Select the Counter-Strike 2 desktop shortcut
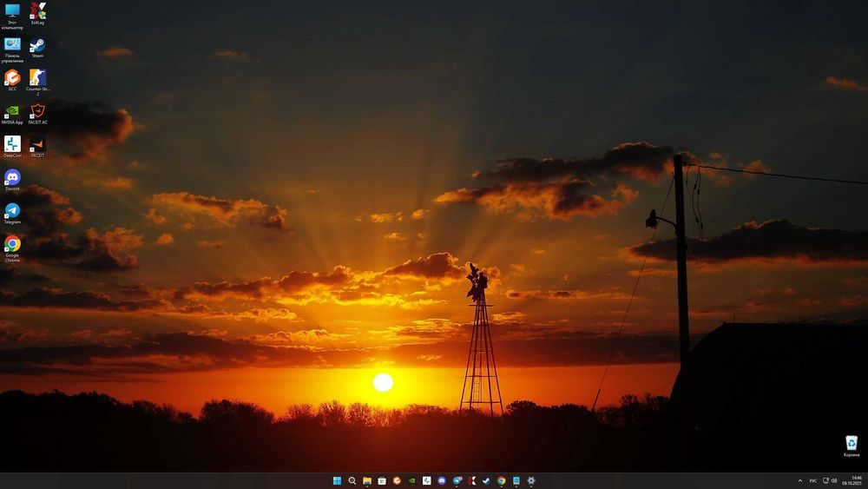The width and height of the screenshot is (868, 489). (x=37, y=83)
